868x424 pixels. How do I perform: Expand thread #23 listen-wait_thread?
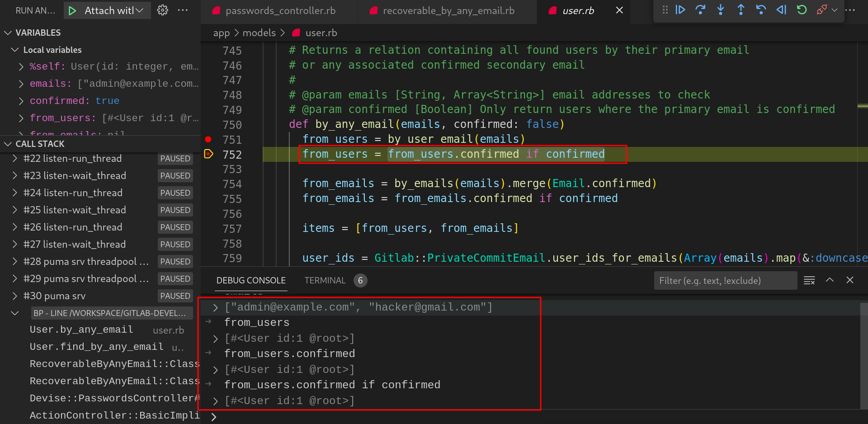coord(15,175)
